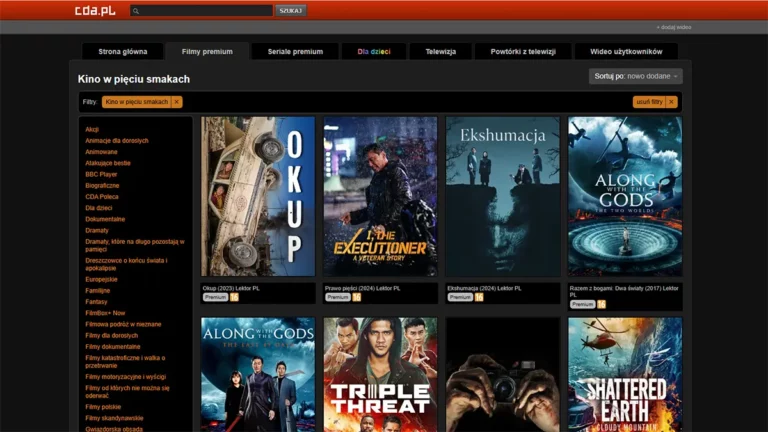Select the CDA Poleca category
The image size is (768, 432).
(102, 197)
